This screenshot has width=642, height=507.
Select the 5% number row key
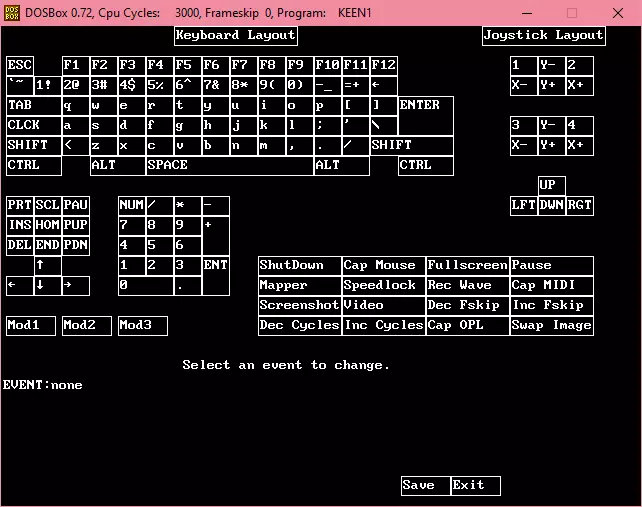[160, 86]
